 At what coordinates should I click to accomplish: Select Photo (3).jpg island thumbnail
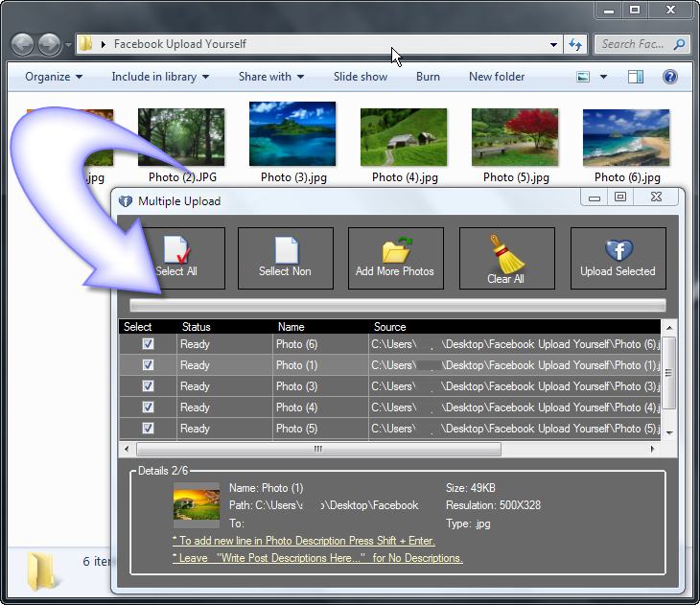(x=292, y=133)
